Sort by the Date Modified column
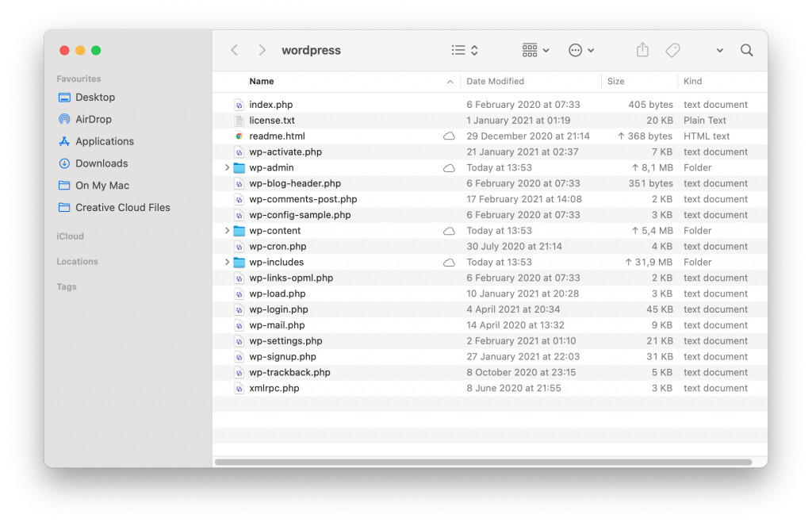The image size is (812, 526). pos(495,82)
